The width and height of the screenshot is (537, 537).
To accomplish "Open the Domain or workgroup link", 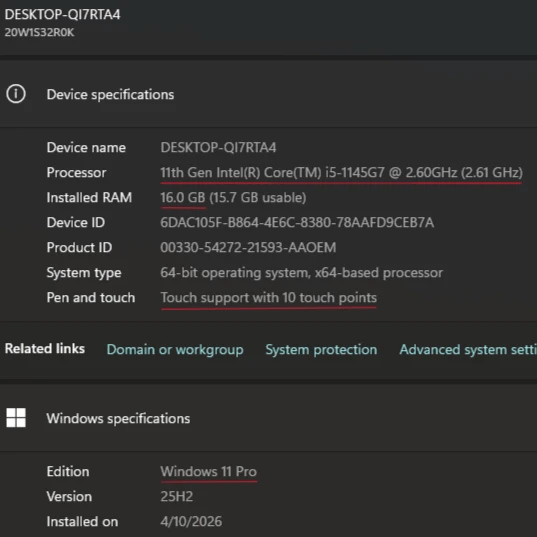I will click(175, 349).
